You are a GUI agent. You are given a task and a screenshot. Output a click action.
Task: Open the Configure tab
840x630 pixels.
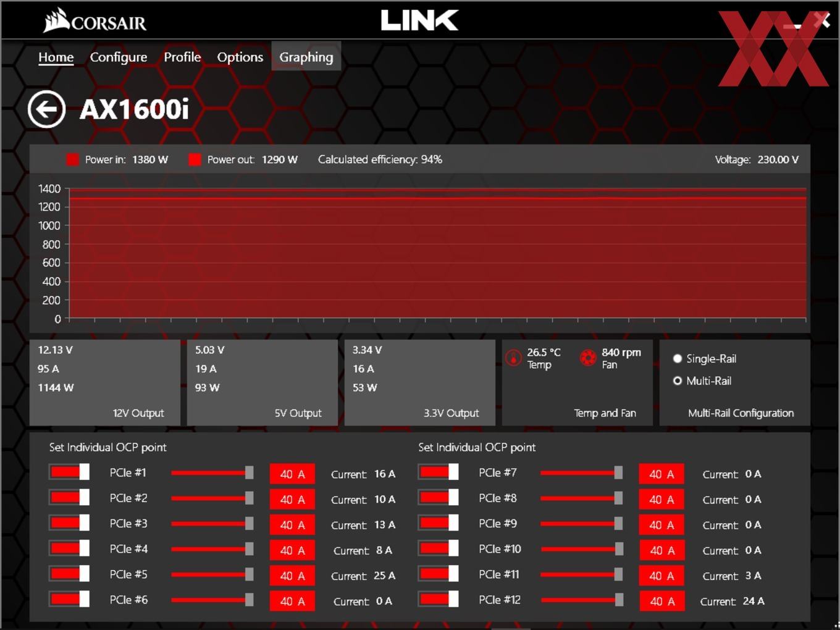click(x=119, y=57)
